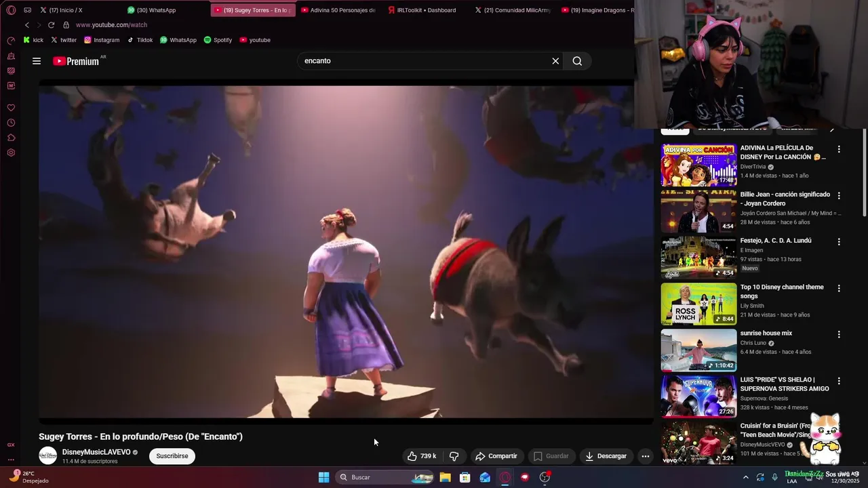This screenshot has height=488, width=868.
Task: Open the youtube bookmark
Action: click(255, 40)
